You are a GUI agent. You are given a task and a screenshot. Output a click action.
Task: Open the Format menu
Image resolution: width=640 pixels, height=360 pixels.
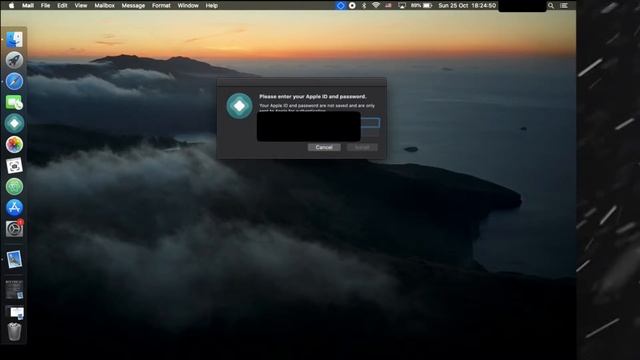[161, 5]
